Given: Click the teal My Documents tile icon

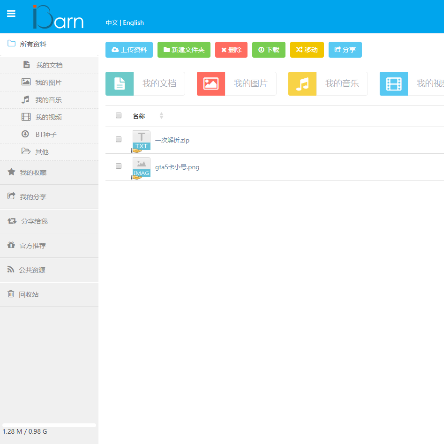Looking at the screenshot, I should tap(120, 84).
